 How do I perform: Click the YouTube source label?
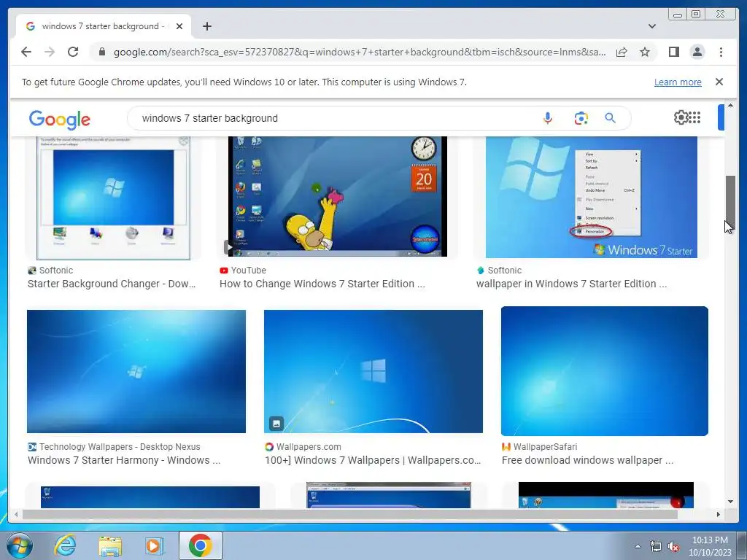tap(248, 270)
